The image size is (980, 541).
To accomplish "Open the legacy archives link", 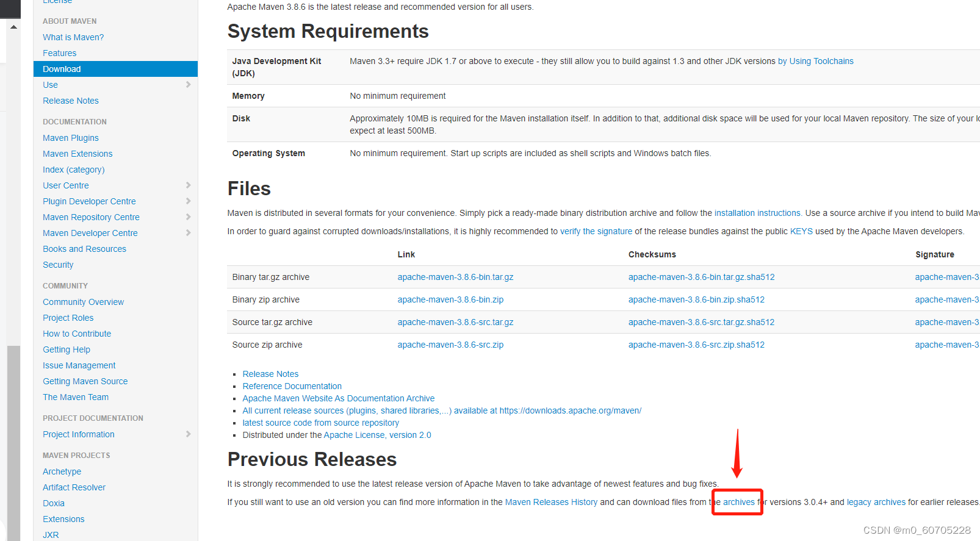I will click(876, 502).
